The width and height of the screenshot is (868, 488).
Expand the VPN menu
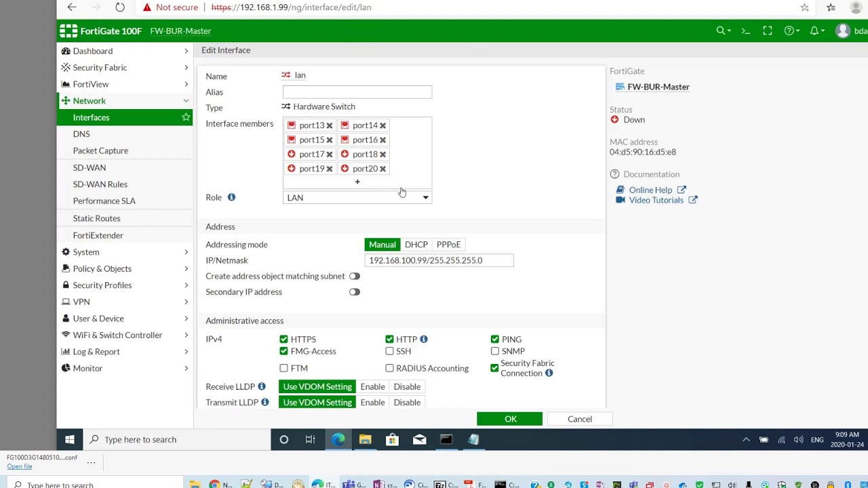pyautogui.click(x=125, y=302)
